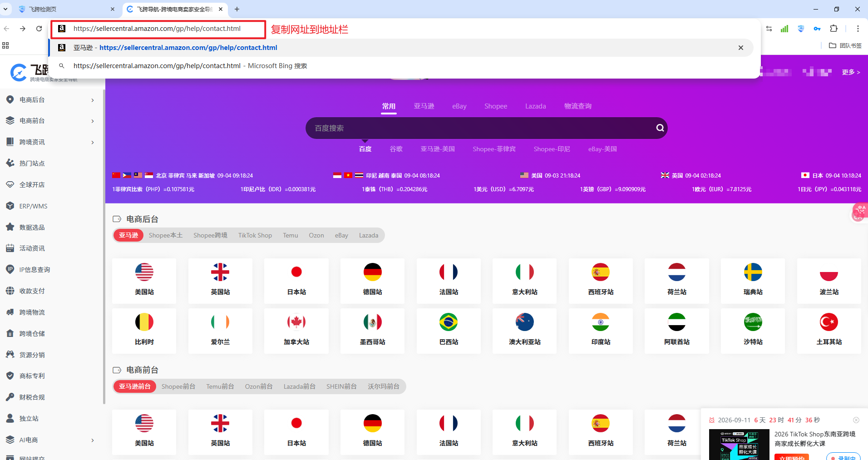The height and width of the screenshot is (460, 868).
Task: Open the 独立站 person icon
Action: click(10, 418)
